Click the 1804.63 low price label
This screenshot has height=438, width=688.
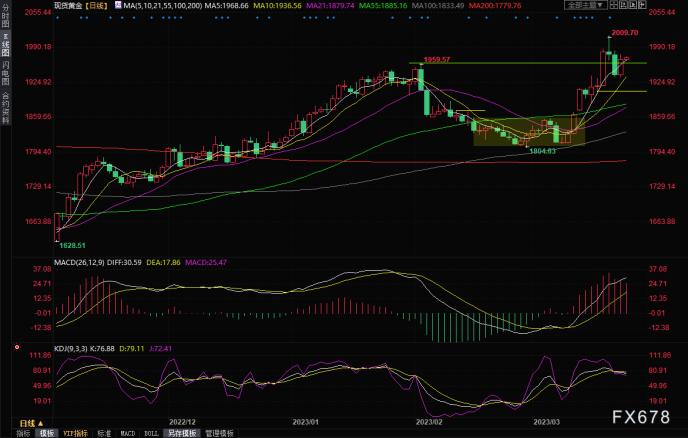coord(543,151)
